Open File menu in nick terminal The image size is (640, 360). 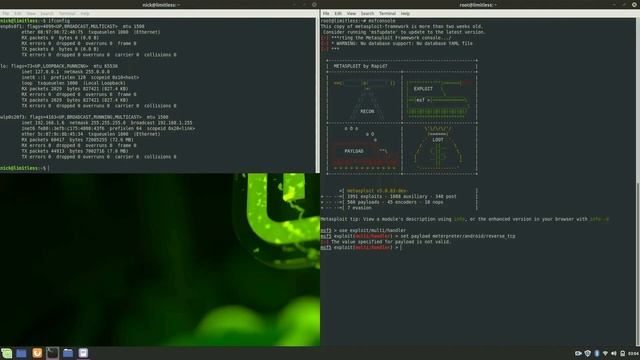coord(6,13)
